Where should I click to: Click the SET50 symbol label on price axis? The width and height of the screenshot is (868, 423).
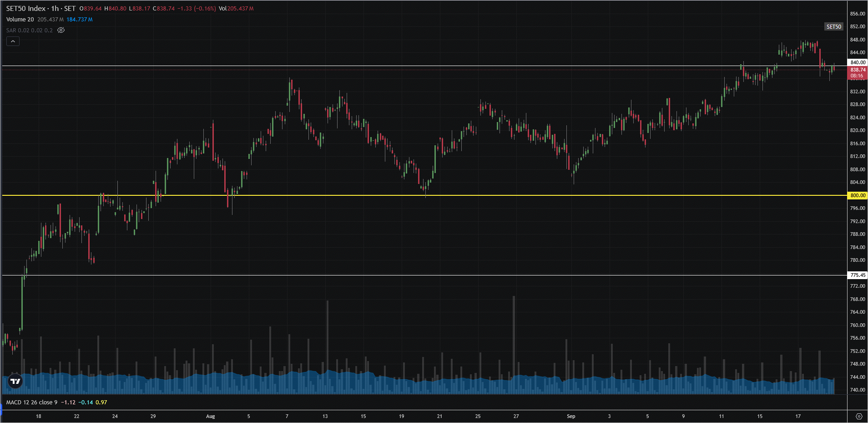click(833, 27)
